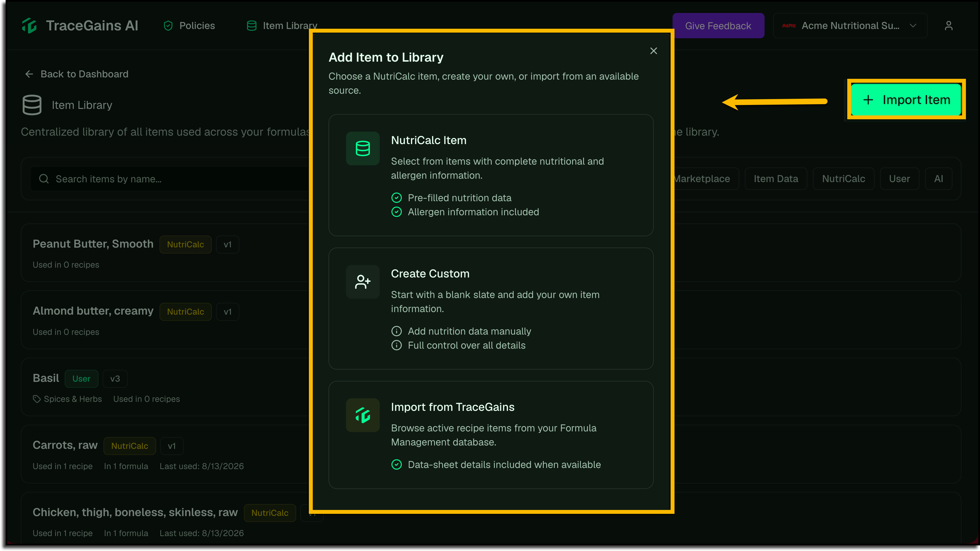980x551 pixels.
Task: Click the Spices & Herbs category tag
Action: coord(67,399)
